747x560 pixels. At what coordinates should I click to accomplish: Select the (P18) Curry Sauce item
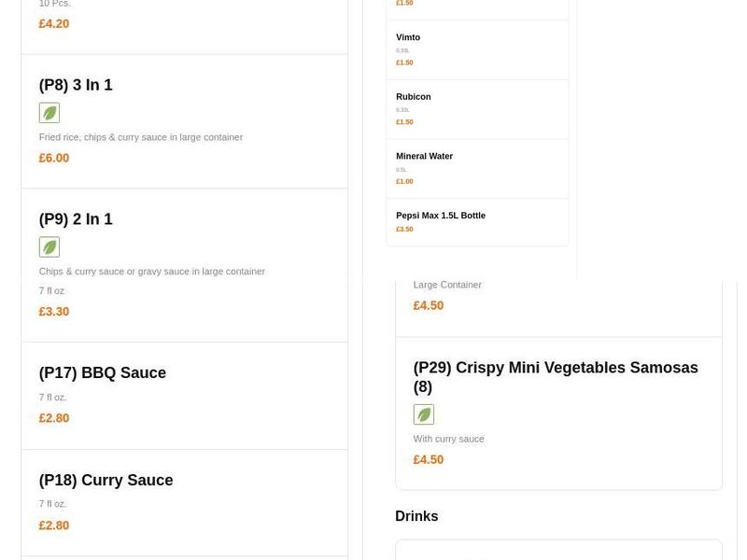[x=106, y=480]
